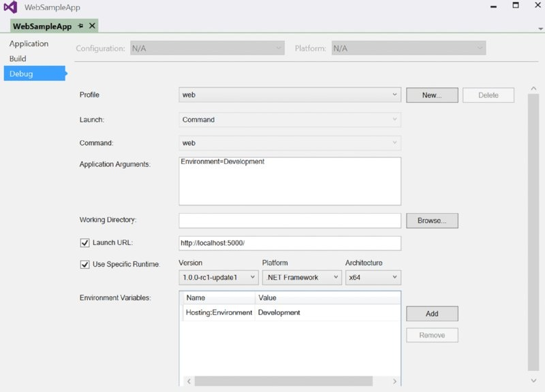Switch to the Build page
The height and width of the screenshot is (392, 545).
18,59
